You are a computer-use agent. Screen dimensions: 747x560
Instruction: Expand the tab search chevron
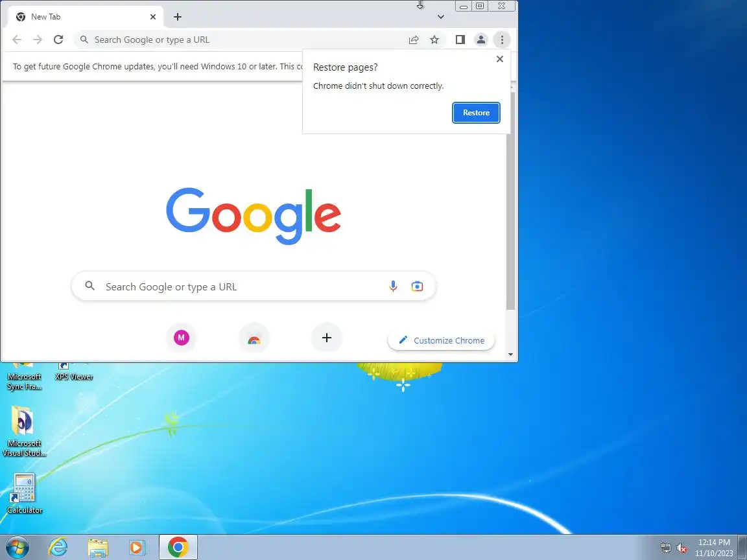[x=441, y=17]
